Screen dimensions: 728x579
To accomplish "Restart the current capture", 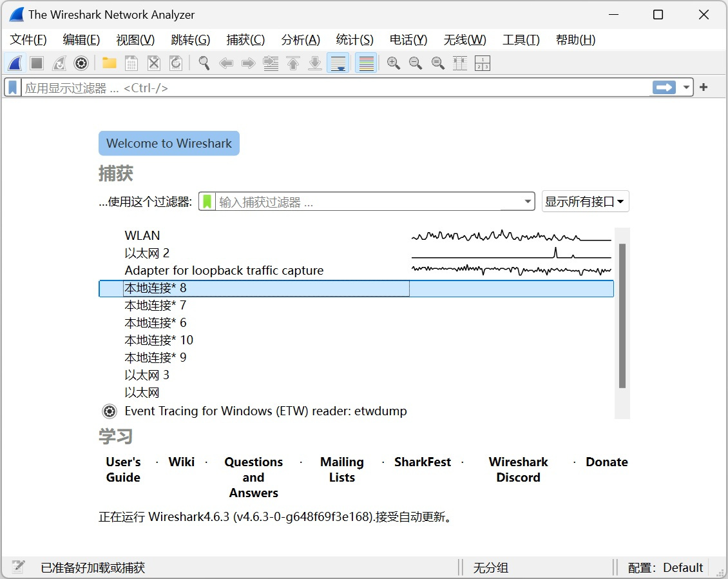I will click(59, 63).
